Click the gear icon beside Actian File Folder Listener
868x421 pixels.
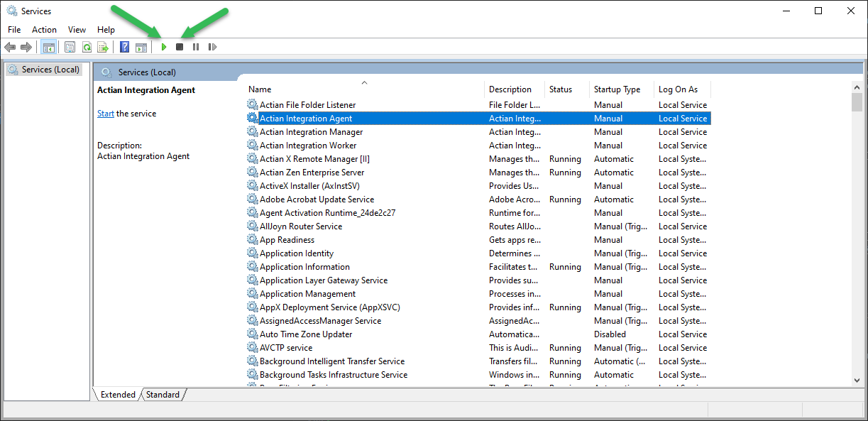(x=253, y=105)
